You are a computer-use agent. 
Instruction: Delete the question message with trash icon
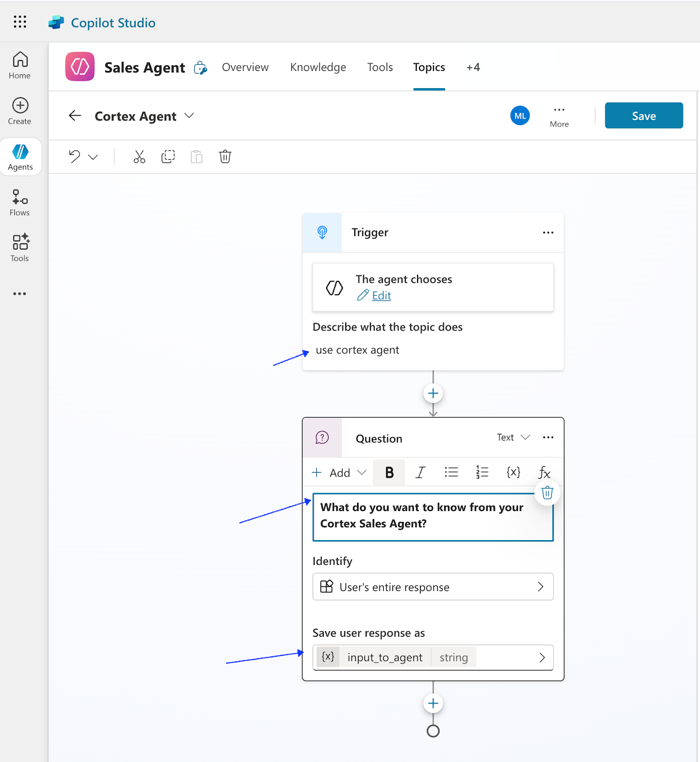(547, 493)
